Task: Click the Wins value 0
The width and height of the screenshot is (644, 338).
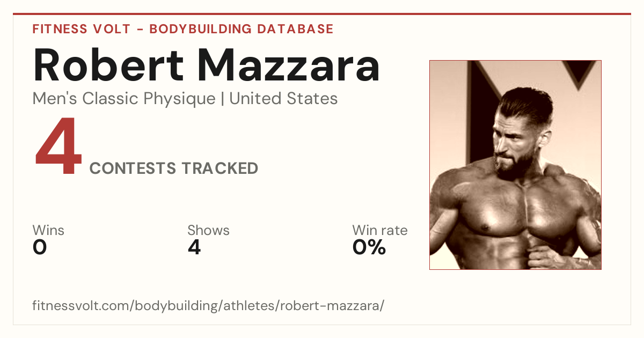Action: click(x=40, y=247)
